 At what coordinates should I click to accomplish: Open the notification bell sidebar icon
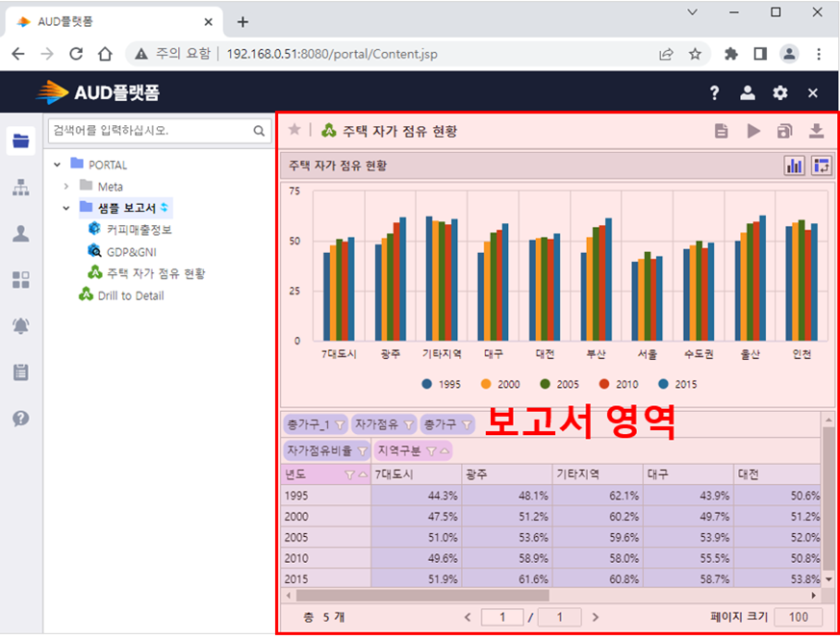(x=21, y=325)
